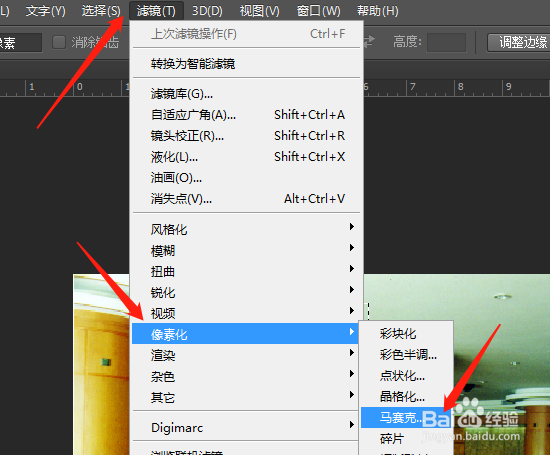Choose 自适应广角(A)... filter
Viewport: 550px width, 455px height.
[246, 115]
